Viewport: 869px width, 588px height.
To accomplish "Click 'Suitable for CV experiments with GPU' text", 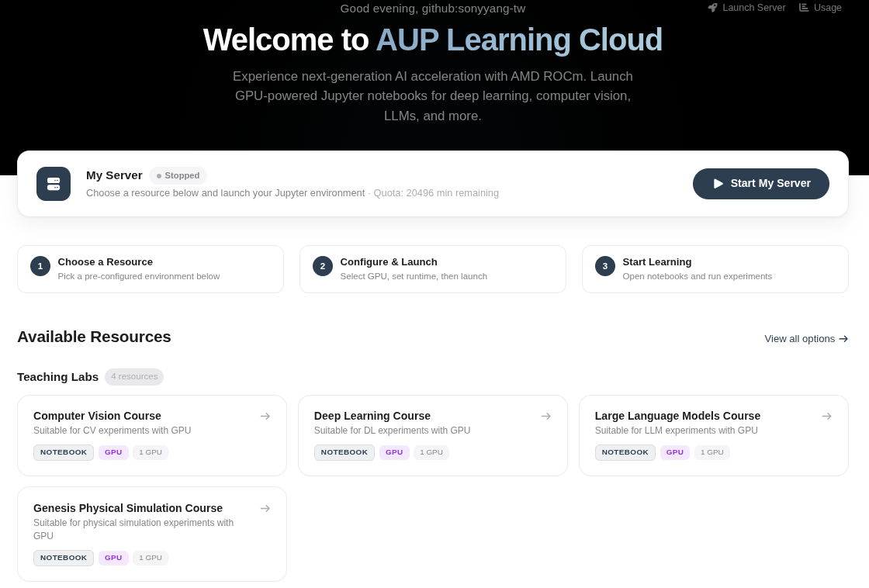I will tap(112, 431).
